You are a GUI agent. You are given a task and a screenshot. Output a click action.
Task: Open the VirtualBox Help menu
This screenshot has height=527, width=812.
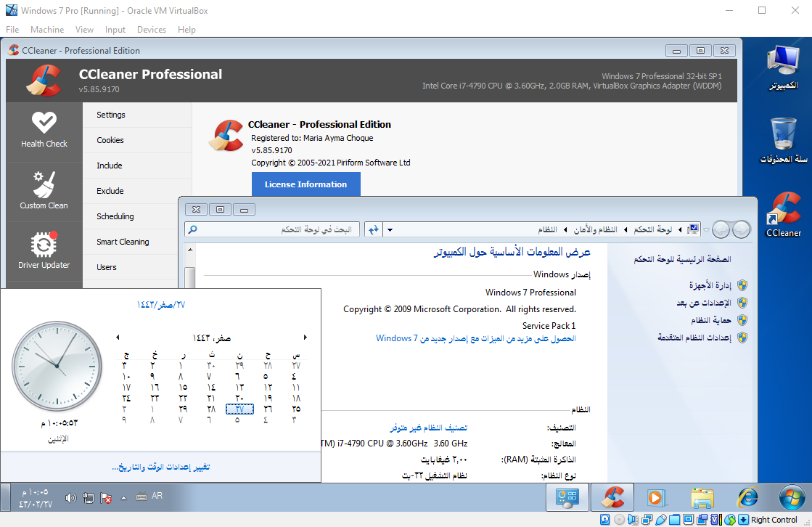click(186, 30)
